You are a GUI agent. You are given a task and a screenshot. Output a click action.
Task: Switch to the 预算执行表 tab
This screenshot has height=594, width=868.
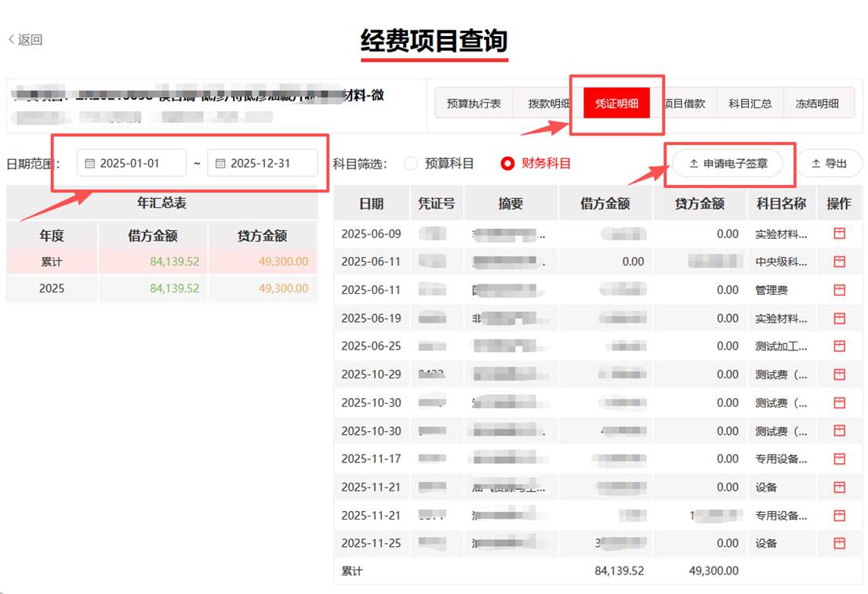point(474,103)
